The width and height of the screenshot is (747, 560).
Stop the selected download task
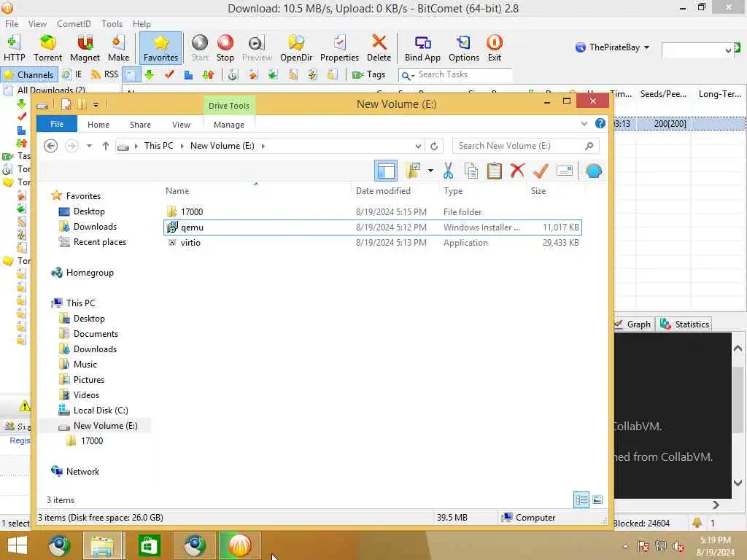[x=225, y=48]
